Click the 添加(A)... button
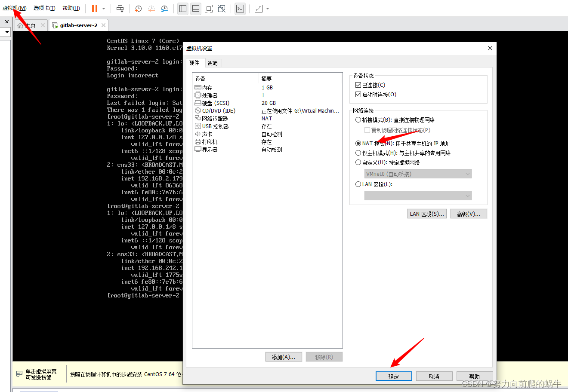The image size is (568, 392). pos(284,357)
